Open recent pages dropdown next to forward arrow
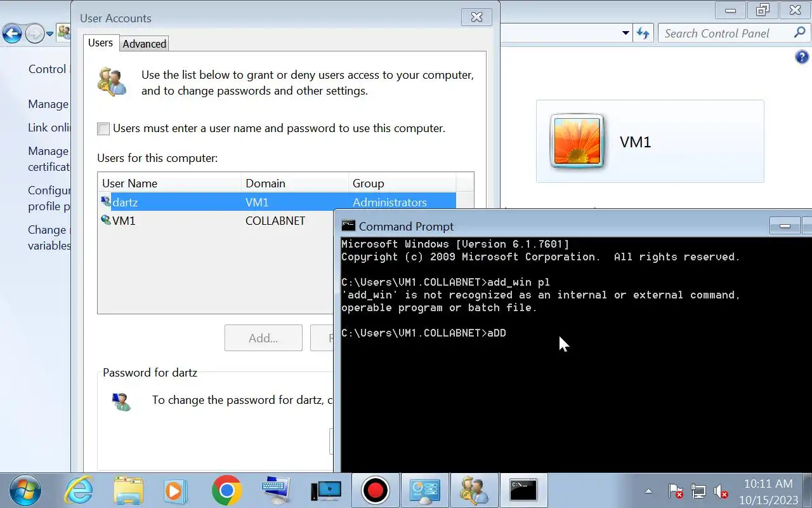812x508 pixels. tap(49, 34)
